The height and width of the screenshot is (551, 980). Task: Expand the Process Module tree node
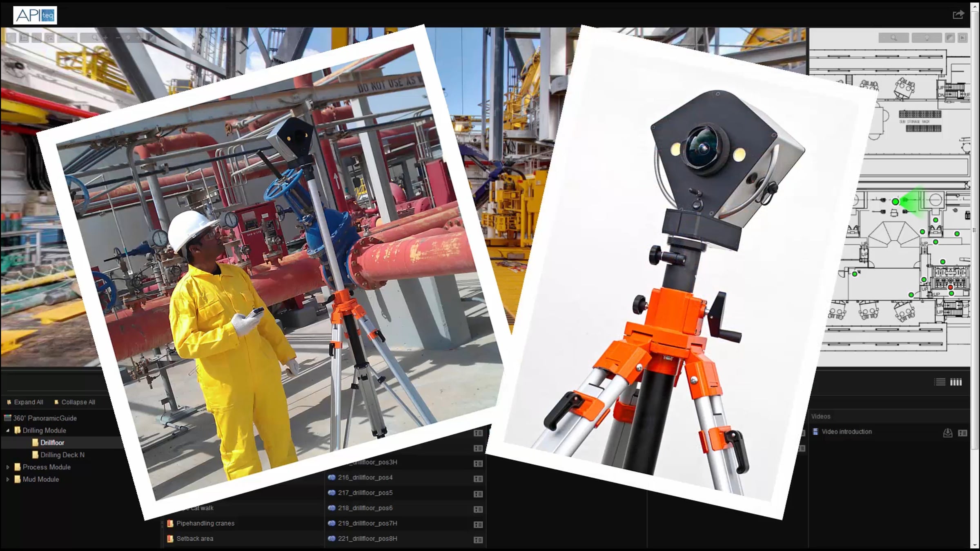point(8,467)
